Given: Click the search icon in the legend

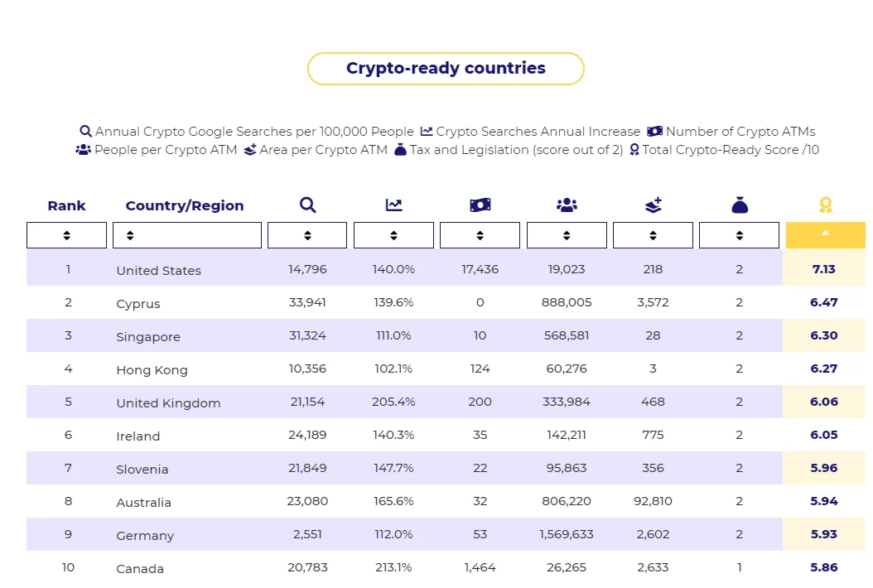Looking at the screenshot, I should [85, 131].
